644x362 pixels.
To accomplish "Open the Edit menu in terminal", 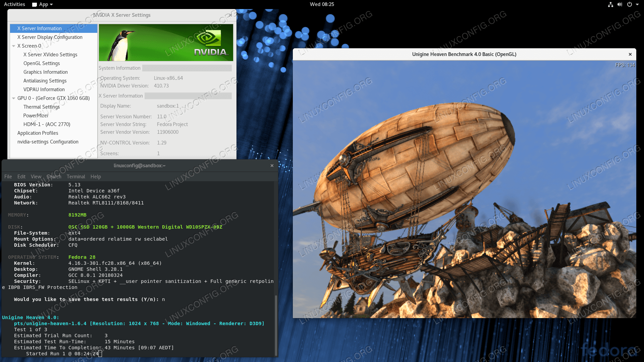I will click(x=21, y=177).
